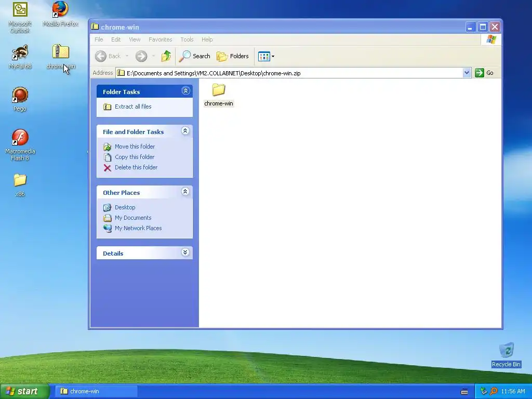The width and height of the screenshot is (532, 399).
Task: Click the Forward arrow button
Action: pyautogui.click(x=141, y=56)
